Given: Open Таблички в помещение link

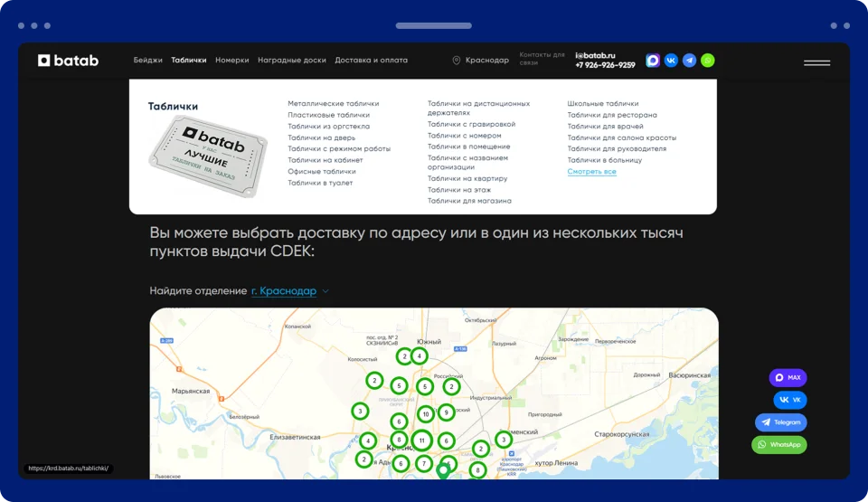Looking at the screenshot, I should click(x=468, y=147).
